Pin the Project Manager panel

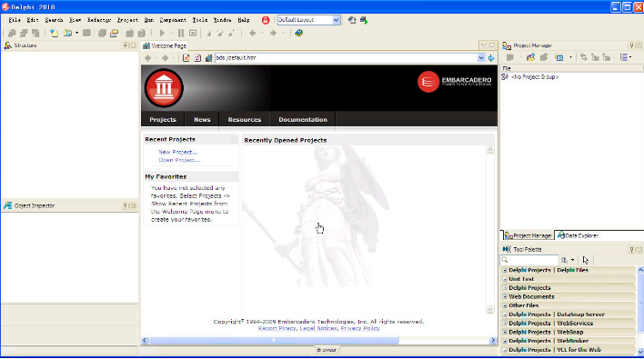point(631,45)
